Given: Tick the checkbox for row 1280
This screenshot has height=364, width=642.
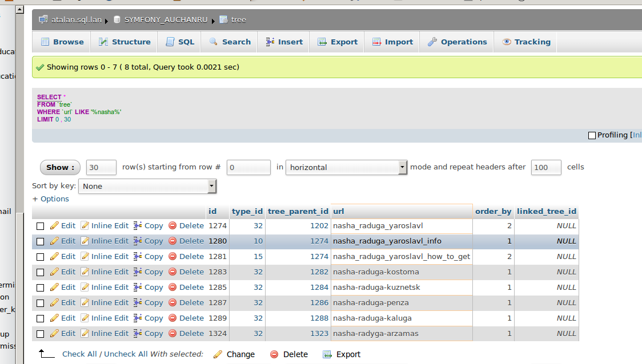Looking at the screenshot, I should [40, 242].
